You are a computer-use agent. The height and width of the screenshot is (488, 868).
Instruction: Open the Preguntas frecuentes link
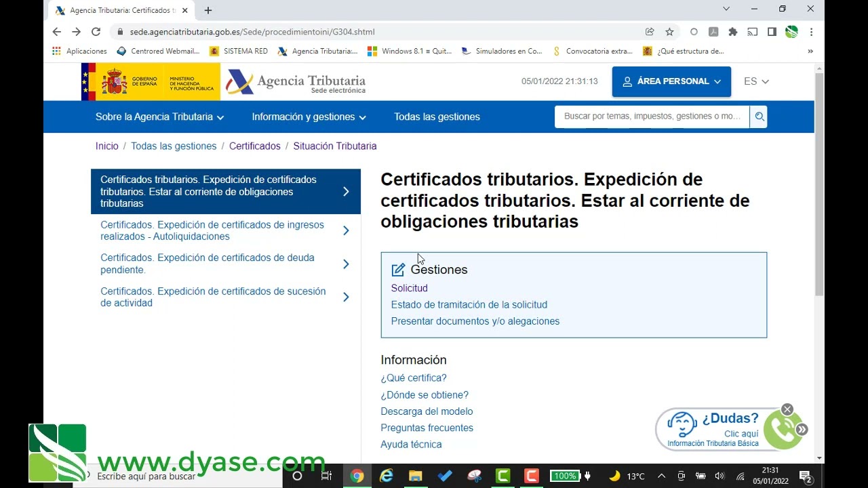click(427, 428)
